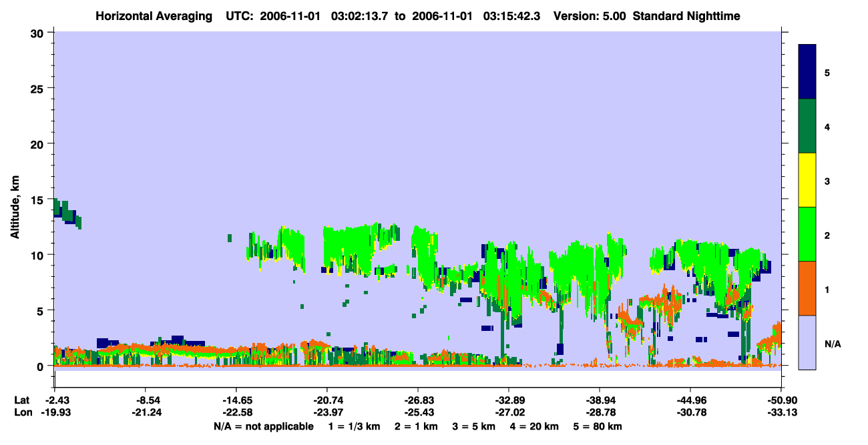Click the lavender N/A legend swatch
This screenshot has width=868, height=445.
(807, 342)
